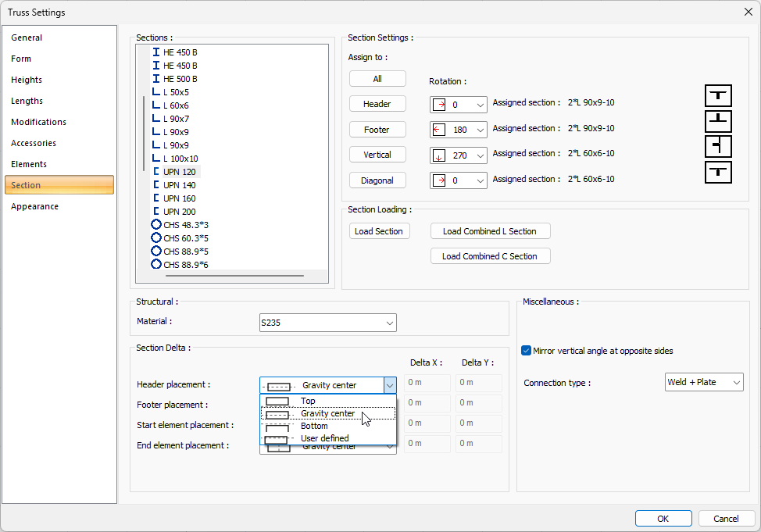This screenshot has width=761, height=532.
Task: Switch to the Appearance tab
Action: click(x=35, y=206)
